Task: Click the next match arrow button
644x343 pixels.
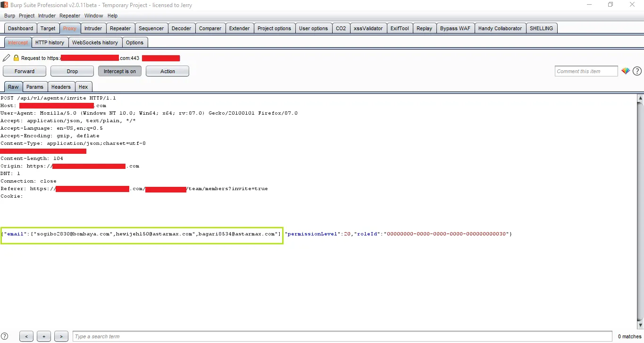Action: pyautogui.click(x=61, y=336)
